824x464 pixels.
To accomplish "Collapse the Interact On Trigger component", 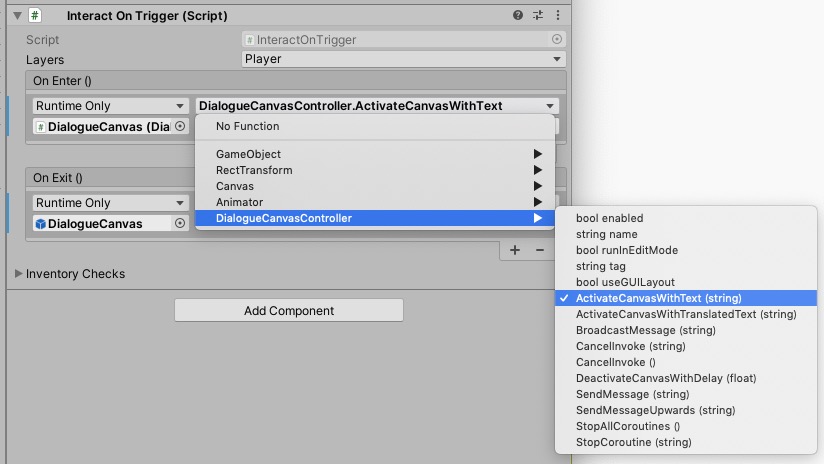I will 15,16.
